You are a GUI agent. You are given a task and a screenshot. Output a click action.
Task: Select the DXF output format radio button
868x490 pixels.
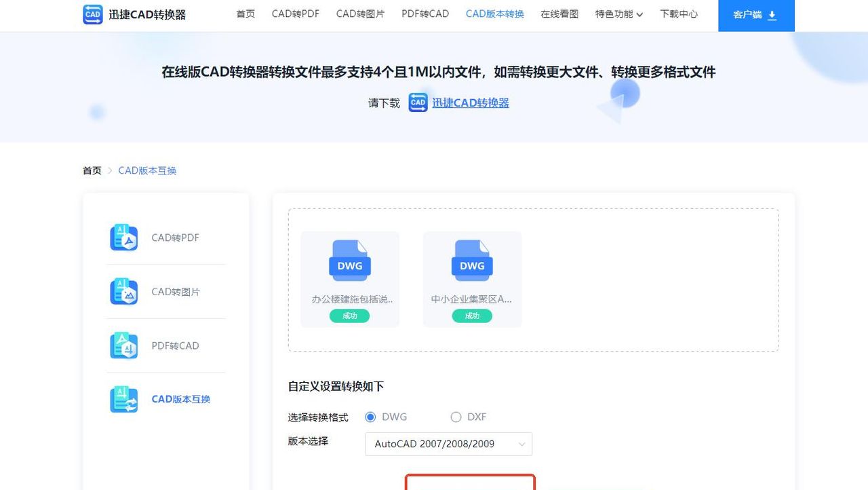pos(456,417)
